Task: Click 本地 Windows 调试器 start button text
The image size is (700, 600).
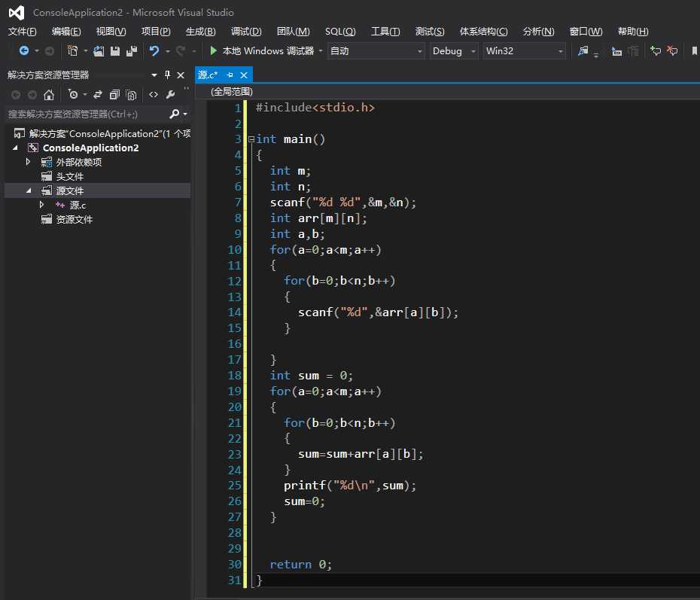Action: pos(268,51)
